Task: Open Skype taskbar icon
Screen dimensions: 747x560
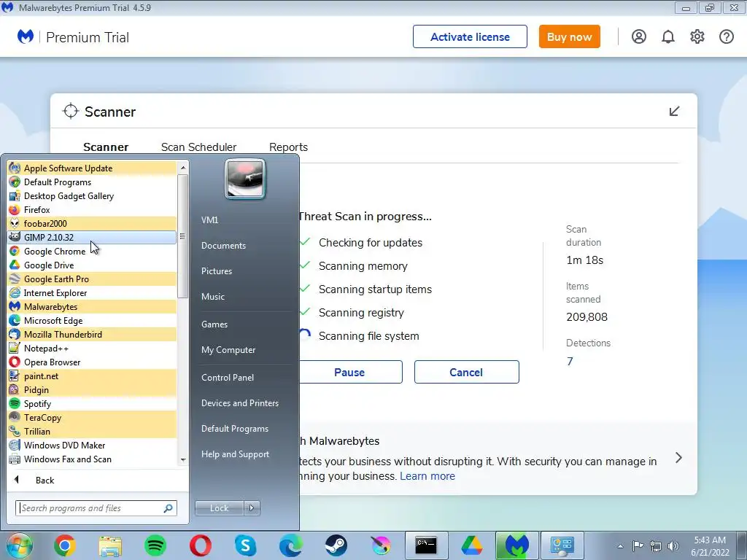Action: click(x=245, y=545)
